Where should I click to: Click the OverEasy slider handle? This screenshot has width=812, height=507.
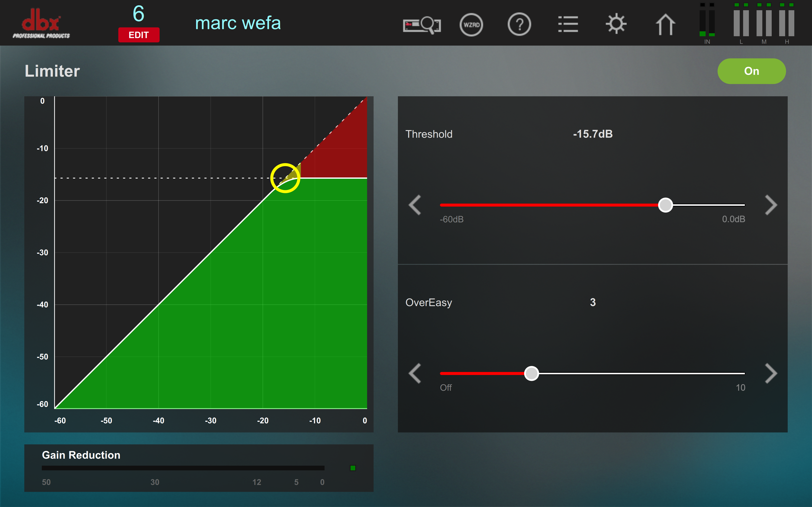tap(532, 373)
